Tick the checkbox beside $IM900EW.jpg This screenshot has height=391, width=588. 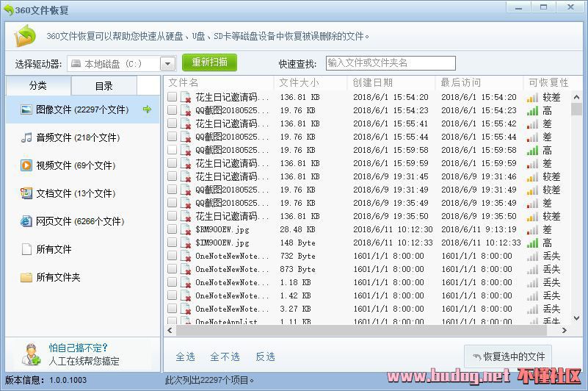click(x=172, y=243)
